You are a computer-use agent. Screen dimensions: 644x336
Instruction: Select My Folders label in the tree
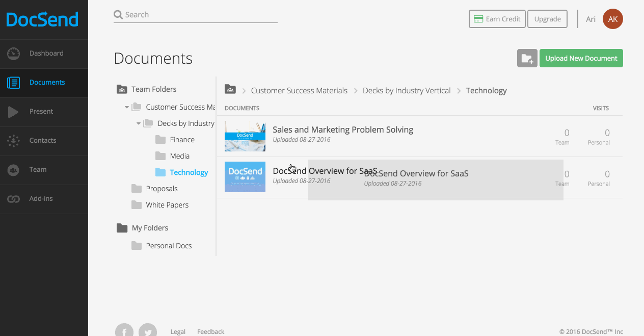(150, 228)
